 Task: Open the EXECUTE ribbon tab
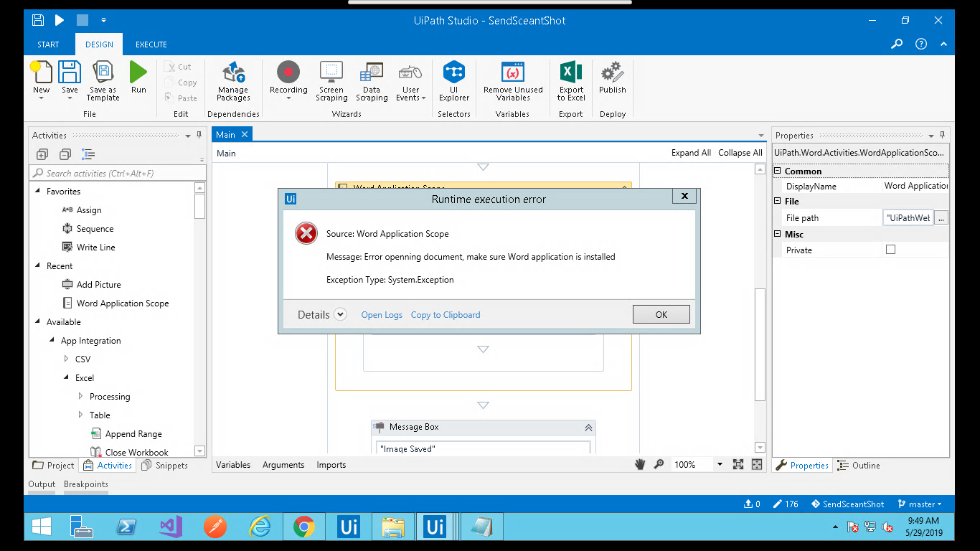point(151,44)
